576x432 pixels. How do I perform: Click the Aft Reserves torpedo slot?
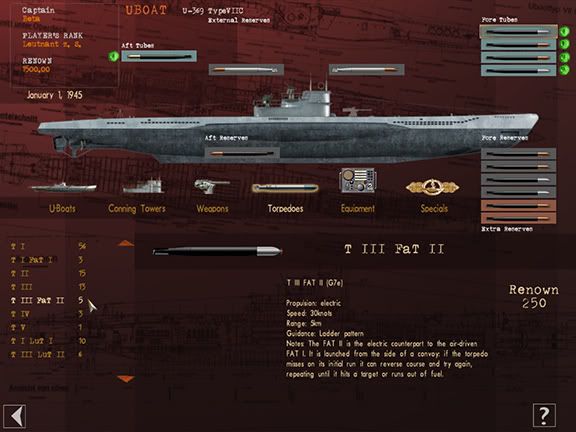(242, 153)
